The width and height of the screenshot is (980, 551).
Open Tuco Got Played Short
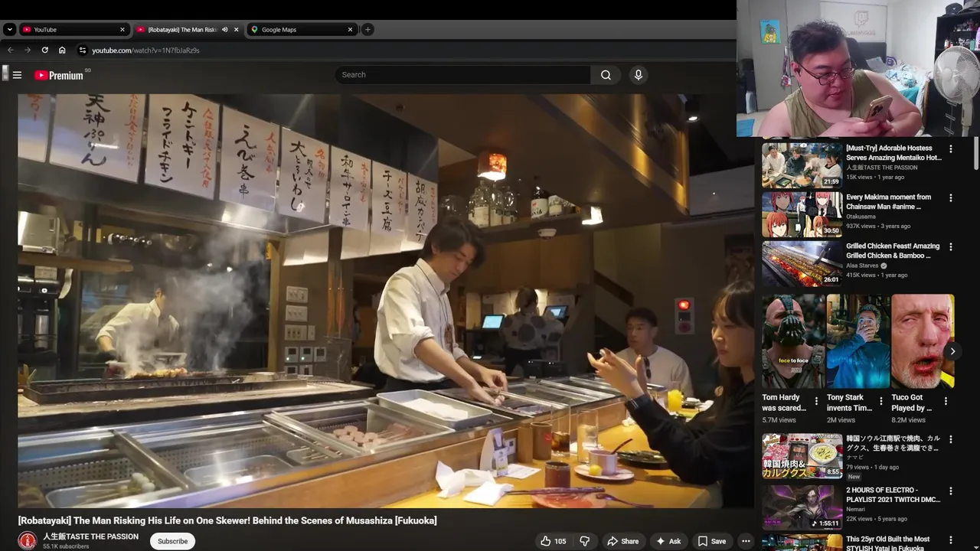pyautogui.click(x=923, y=341)
